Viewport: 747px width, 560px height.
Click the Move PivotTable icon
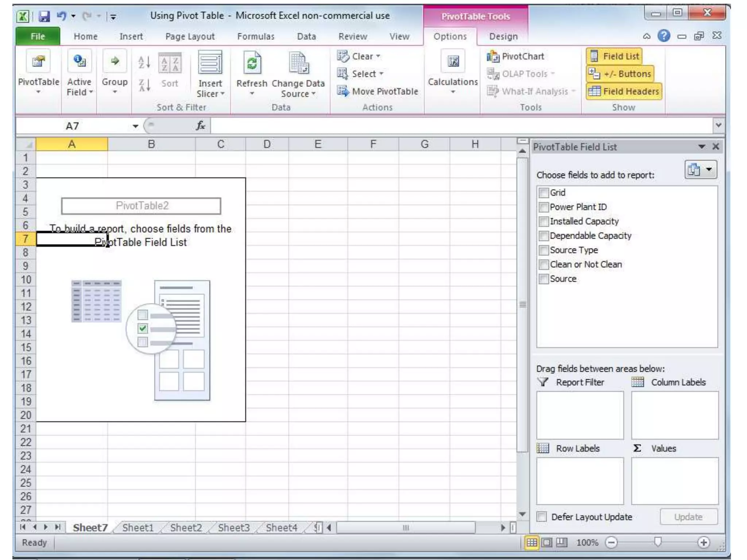pyautogui.click(x=342, y=91)
